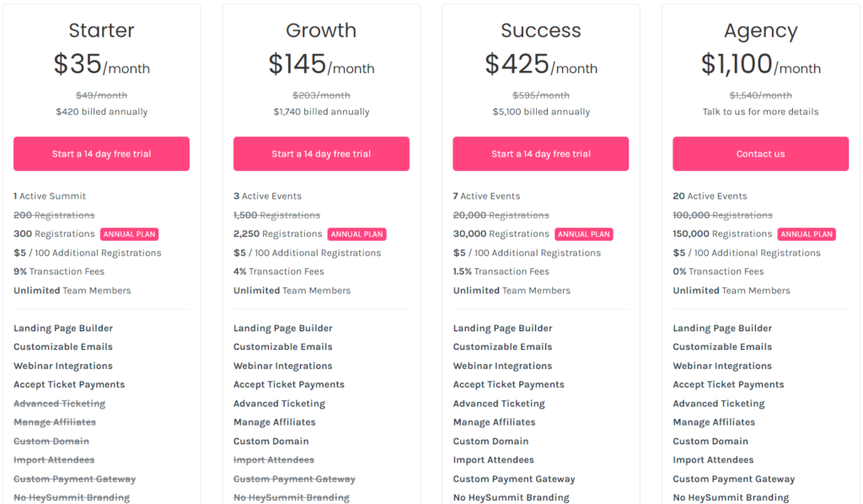863x504 pixels.
Task: Start the Growth plan 14 day free trial
Action: tap(321, 153)
